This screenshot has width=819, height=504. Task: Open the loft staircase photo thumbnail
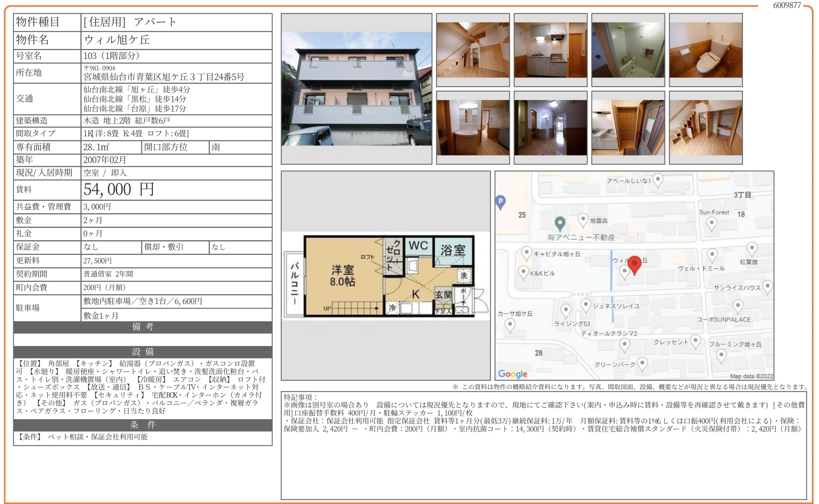[473, 50]
